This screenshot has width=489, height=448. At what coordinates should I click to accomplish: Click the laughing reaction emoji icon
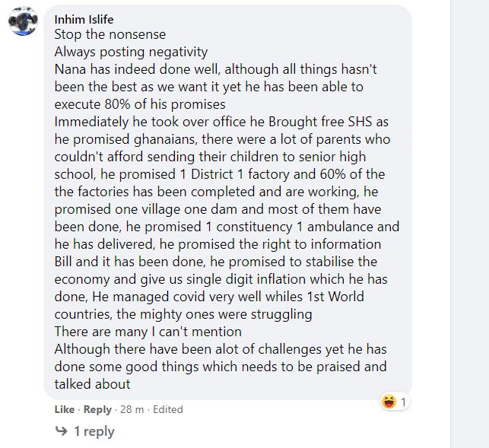390,402
